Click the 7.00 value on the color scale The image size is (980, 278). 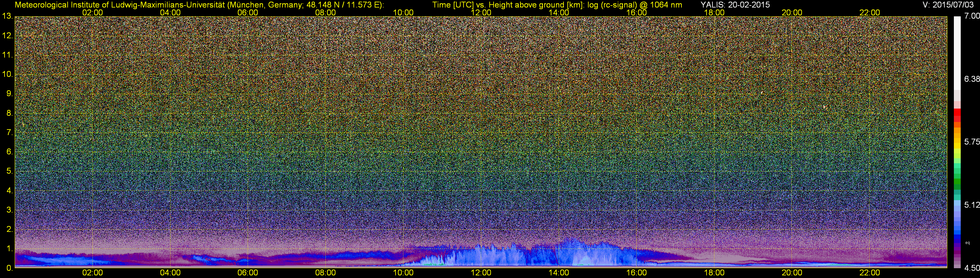click(972, 16)
